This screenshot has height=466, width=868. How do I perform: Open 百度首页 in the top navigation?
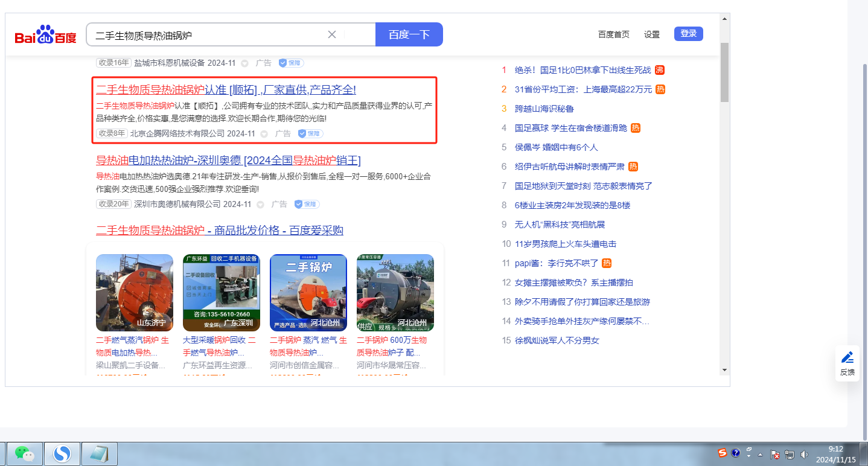click(613, 34)
